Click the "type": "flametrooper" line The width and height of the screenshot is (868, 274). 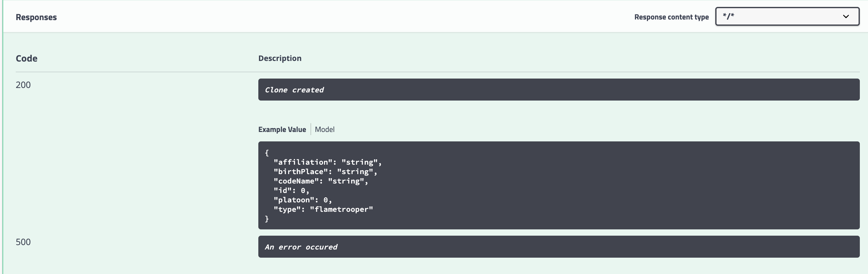[x=323, y=209]
